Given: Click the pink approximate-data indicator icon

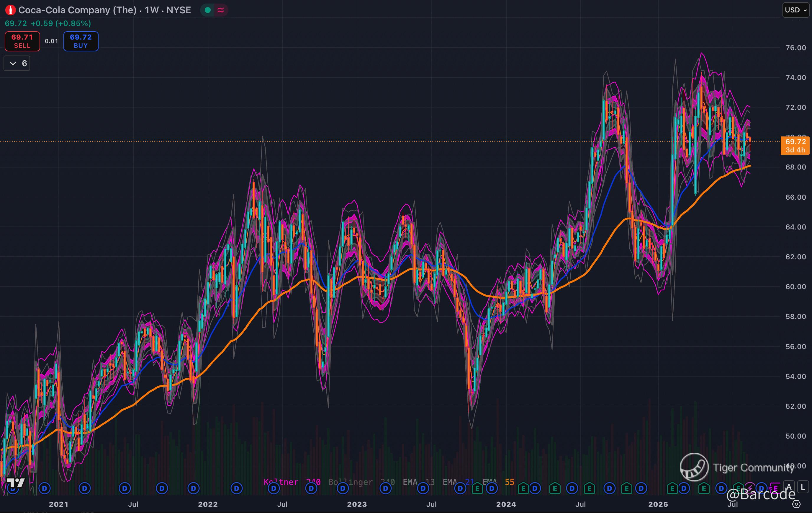Looking at the screenshot, I should tap(221, 10).
